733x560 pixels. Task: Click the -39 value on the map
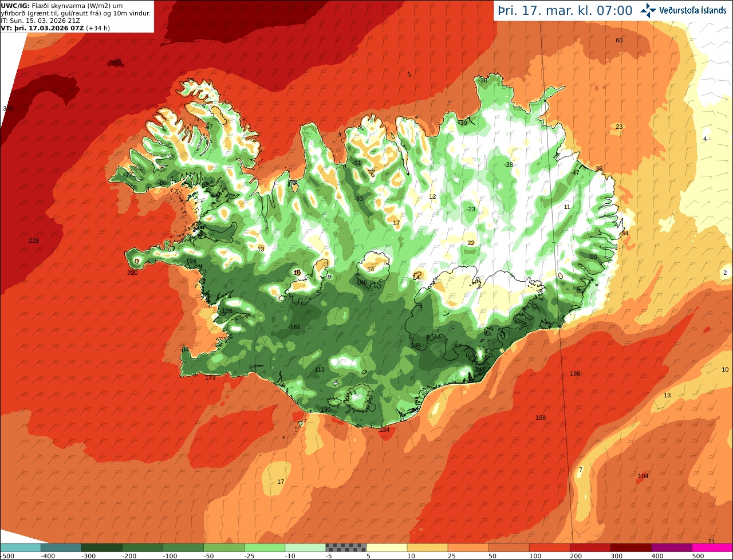pyautogui.click(x=463, y=123)
